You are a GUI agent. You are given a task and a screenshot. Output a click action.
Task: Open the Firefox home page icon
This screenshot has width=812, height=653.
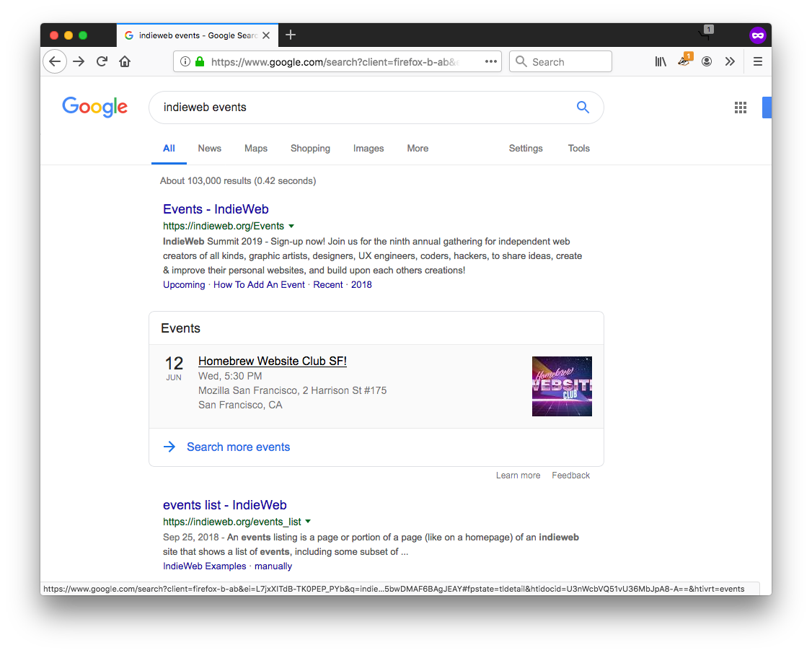tap(125, 61)
